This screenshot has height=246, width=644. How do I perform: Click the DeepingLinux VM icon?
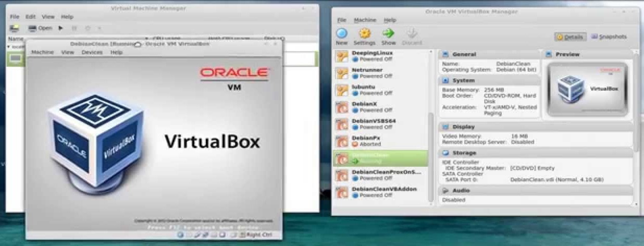click(x=342, y=56)
